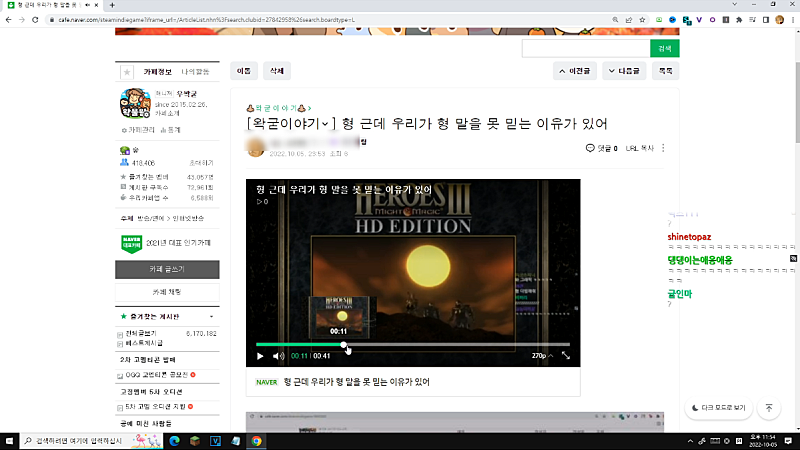
Task: Collapse the 즐겨찾는 게시판 section
Action: pyautogui.click(x=211, y=316)
